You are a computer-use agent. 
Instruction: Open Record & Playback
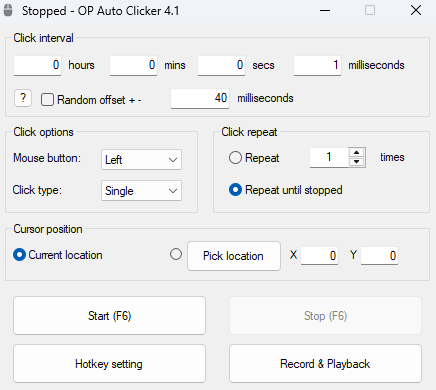coord(325,364)
